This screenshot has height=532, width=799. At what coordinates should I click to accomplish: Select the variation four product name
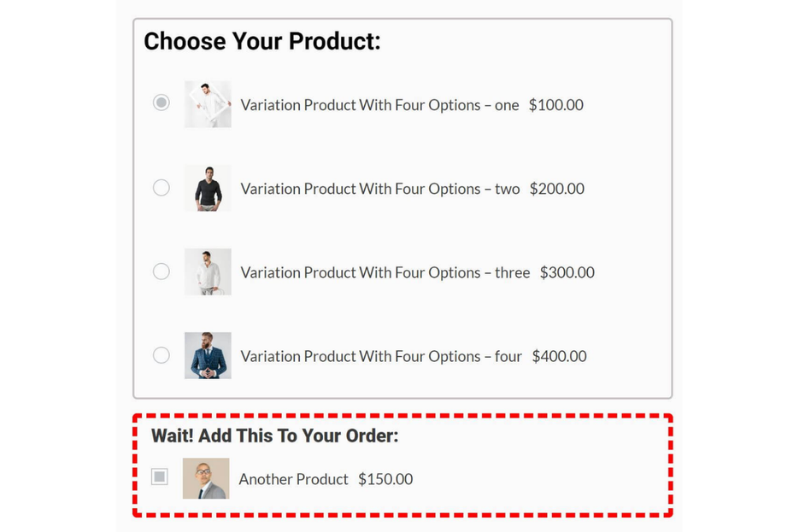381,356
